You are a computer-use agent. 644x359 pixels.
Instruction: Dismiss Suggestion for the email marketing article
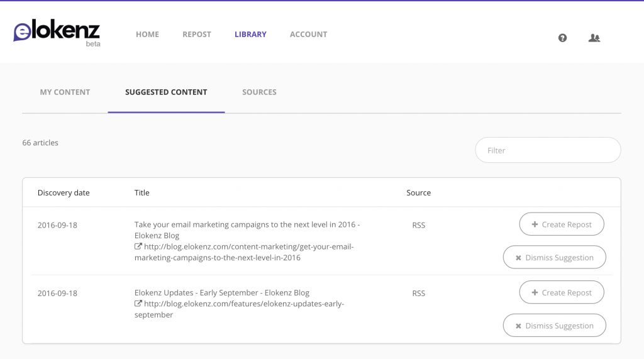pyautogui.click(x=554, y=257)
